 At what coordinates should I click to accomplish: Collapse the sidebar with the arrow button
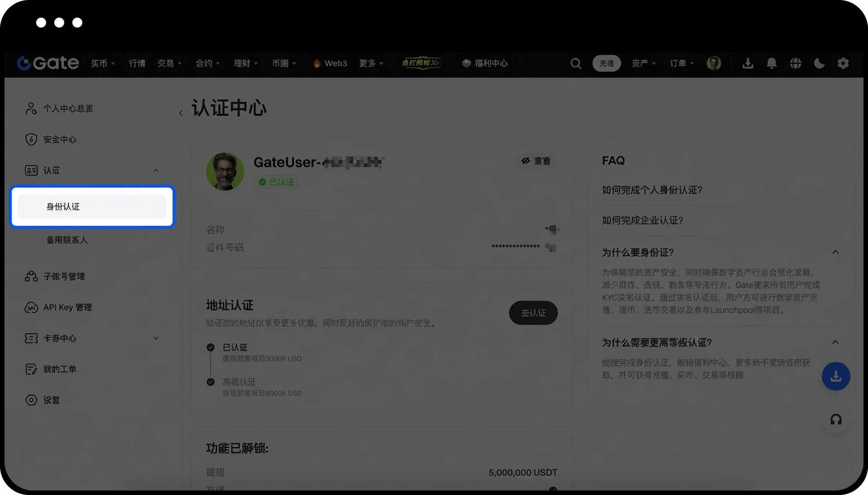[181, 113]
